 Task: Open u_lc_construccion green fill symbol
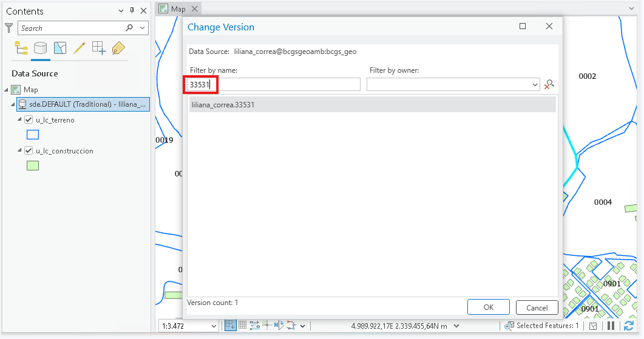[32, 166]
